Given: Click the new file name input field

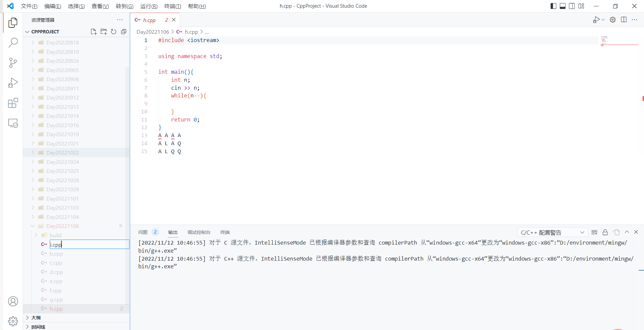Looking at the screenshot, I should click(x=89, y=244).
